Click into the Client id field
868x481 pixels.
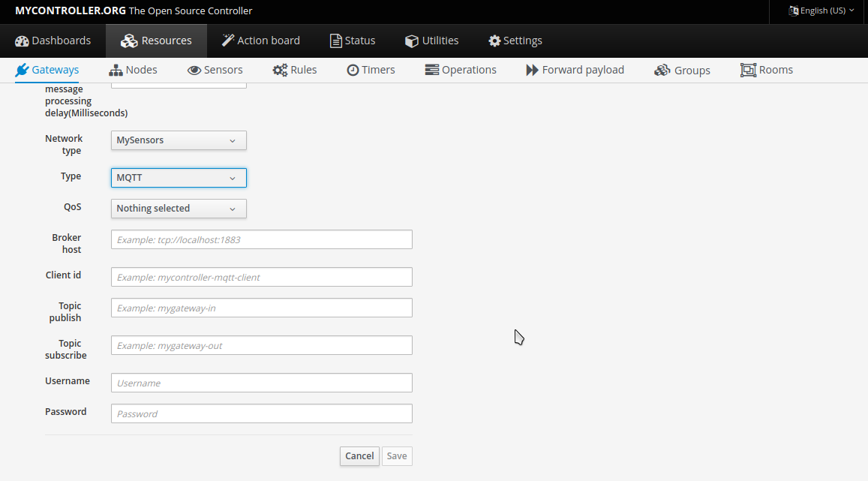(x=262, y=277)
